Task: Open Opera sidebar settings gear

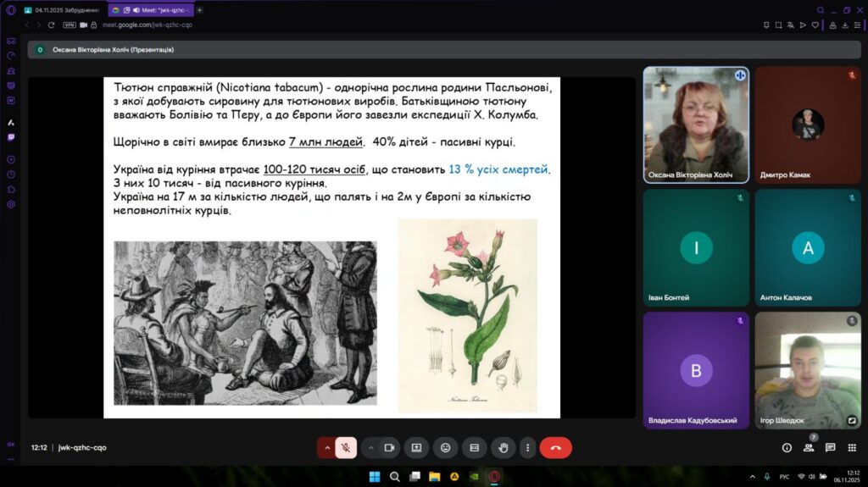Action: (x=11, y=204)
